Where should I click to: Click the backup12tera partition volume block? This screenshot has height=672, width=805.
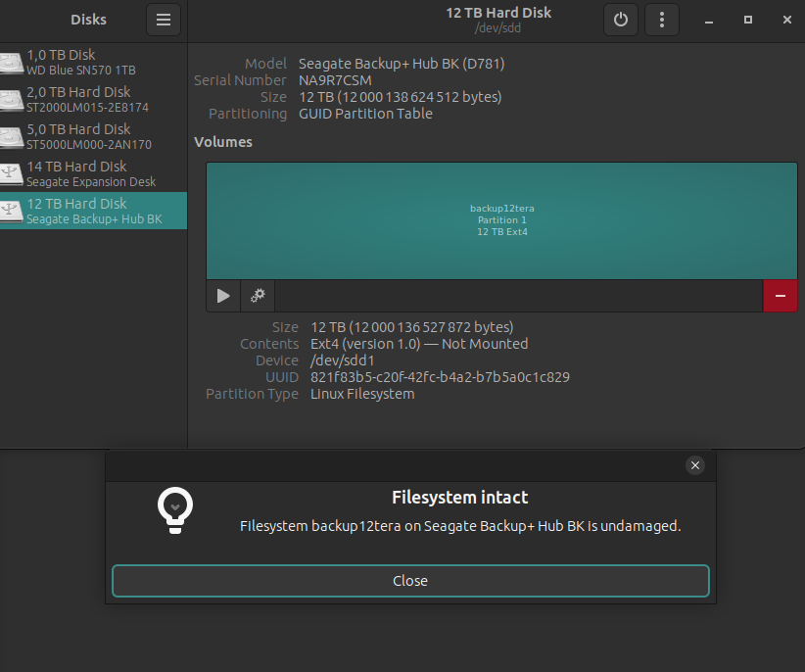coord(501,220)
